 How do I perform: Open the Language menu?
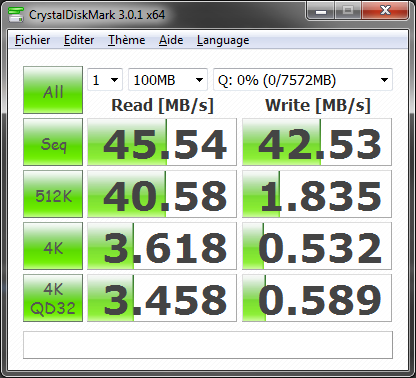click(x=223, y=40)
